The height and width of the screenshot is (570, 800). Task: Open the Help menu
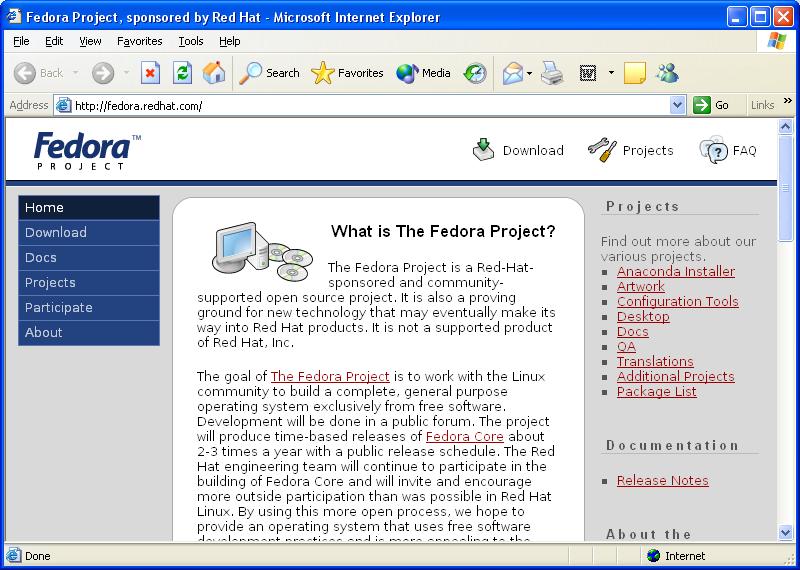[x=230, y=41]
